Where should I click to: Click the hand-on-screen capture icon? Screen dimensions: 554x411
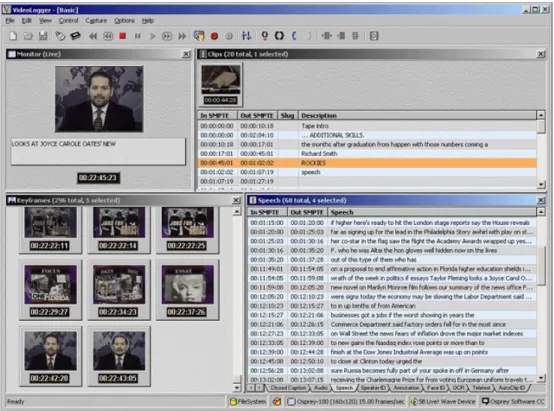199,36
